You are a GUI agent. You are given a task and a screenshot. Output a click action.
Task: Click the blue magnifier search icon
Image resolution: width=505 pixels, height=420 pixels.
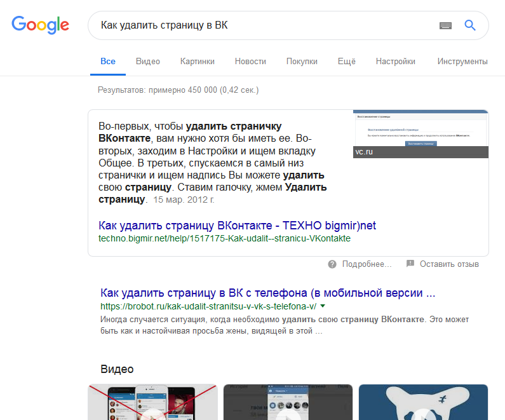click(470, 25)
